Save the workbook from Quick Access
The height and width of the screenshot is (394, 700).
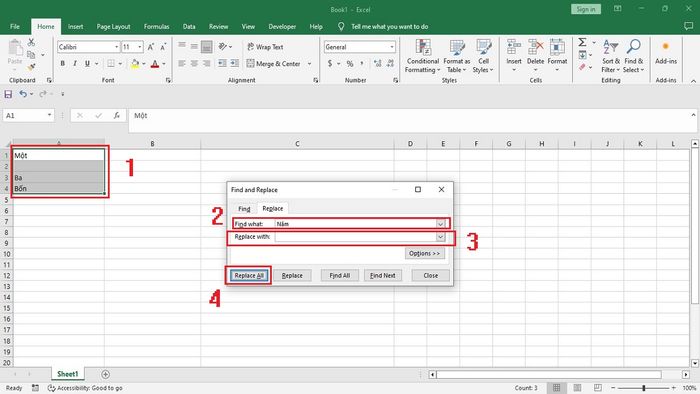[8, 94]
